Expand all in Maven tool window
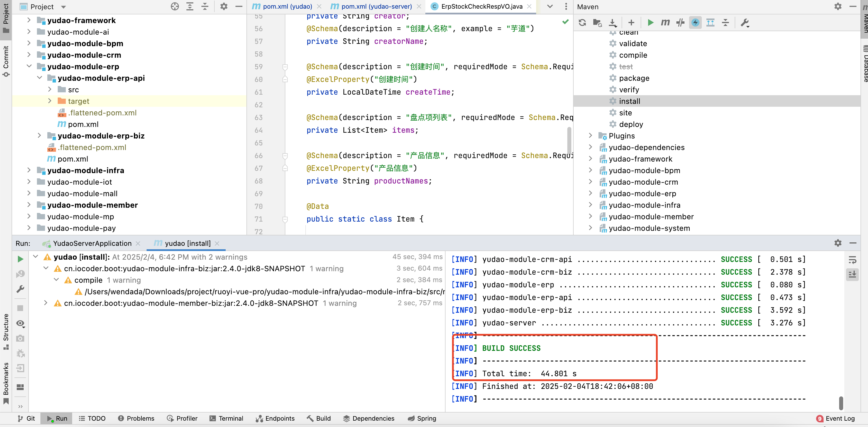This screenshot has width=868, height=427. 710,23
